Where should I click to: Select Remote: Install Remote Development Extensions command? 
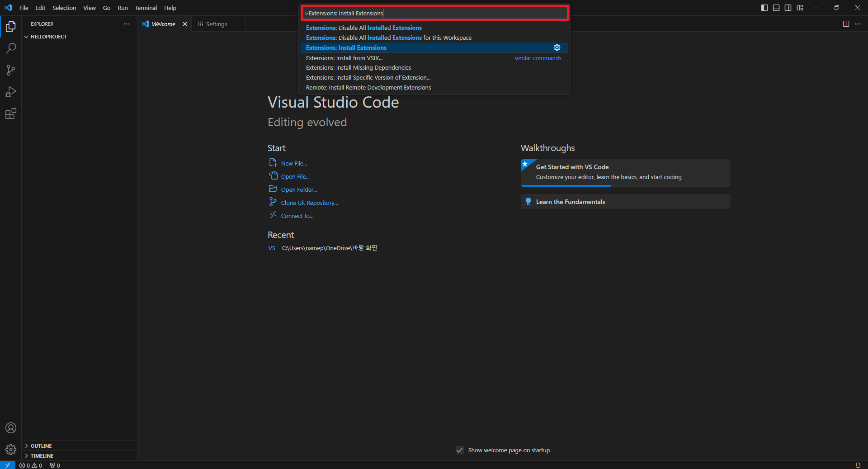click(434, 88)
